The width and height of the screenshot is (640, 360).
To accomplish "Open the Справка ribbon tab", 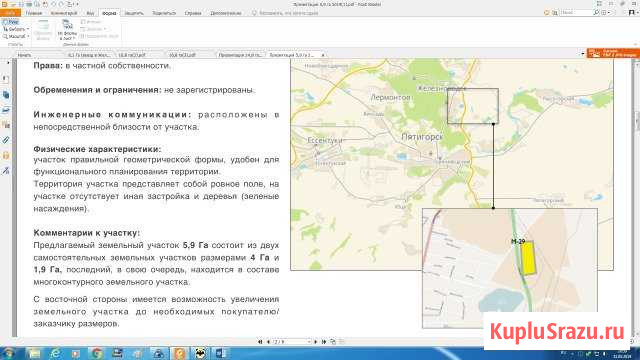I will click(x=193, y=13).
